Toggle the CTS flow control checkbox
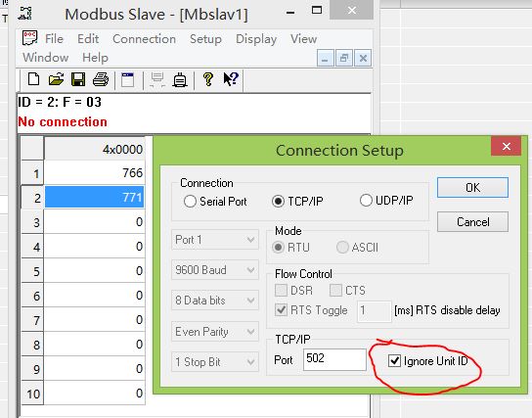Viewport: 532px width, 418px height. 335,291
